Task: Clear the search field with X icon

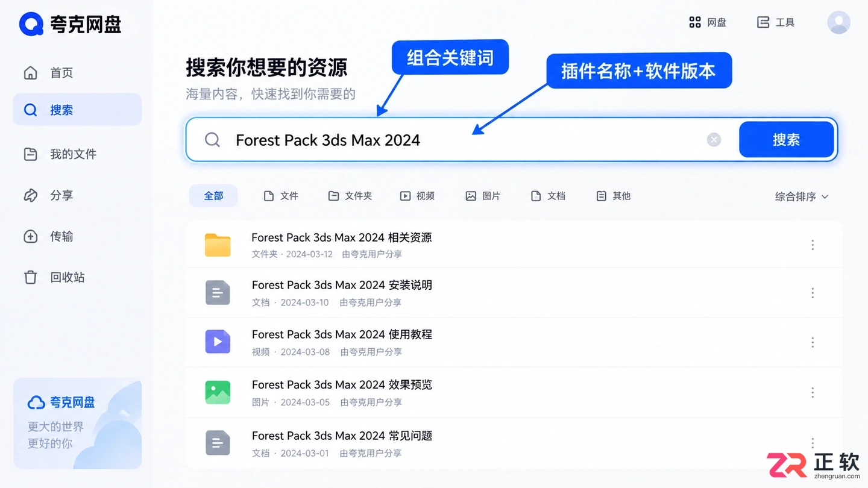Action: [x=714, y=140]
